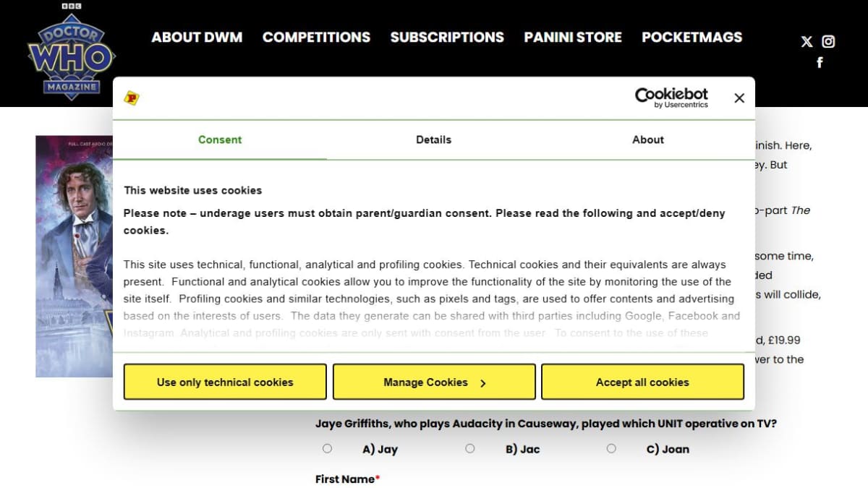Open the X (Twitter) social icon
Screen dimensions: 868x488
(807, 41)
